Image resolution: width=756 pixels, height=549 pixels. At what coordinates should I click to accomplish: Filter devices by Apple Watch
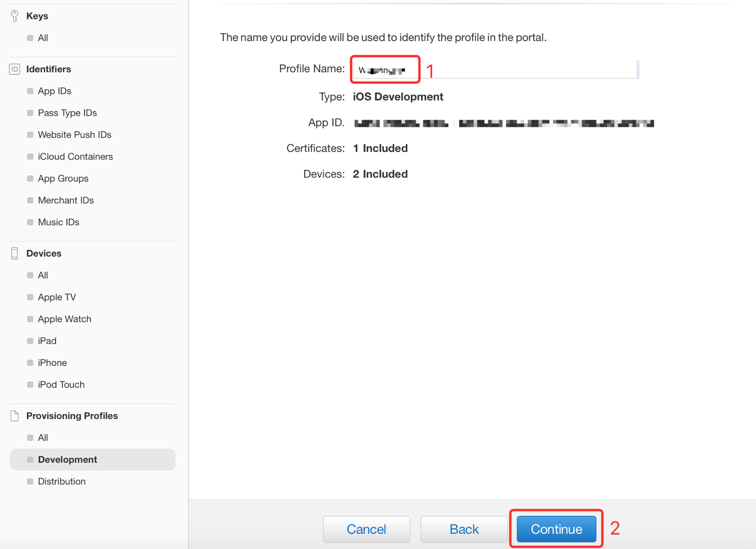point(65,319)
